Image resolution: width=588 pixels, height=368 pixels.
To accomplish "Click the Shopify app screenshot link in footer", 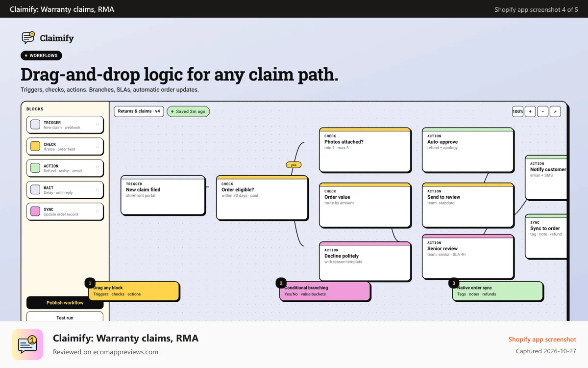I will (542, 339).
